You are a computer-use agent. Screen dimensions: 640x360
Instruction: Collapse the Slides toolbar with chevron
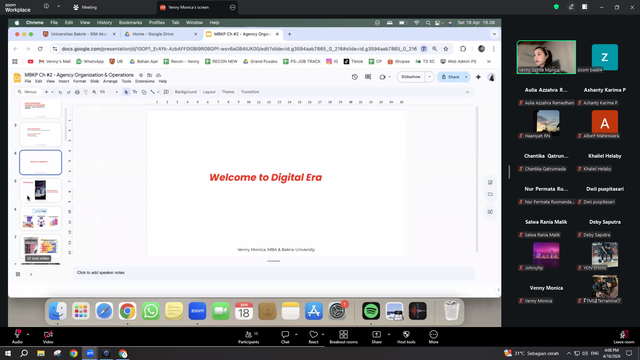point(467,92)
